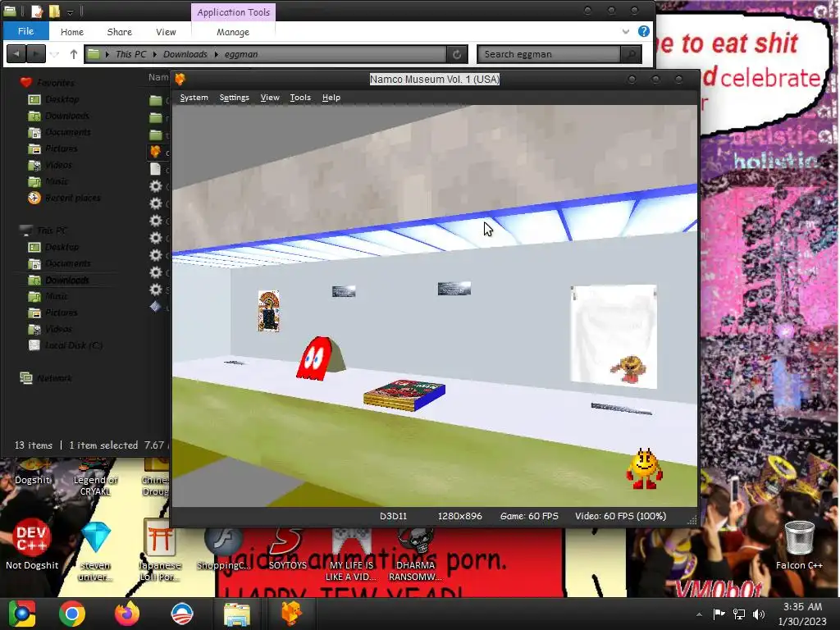Click the Start button on taskbar

coord(22,614)
